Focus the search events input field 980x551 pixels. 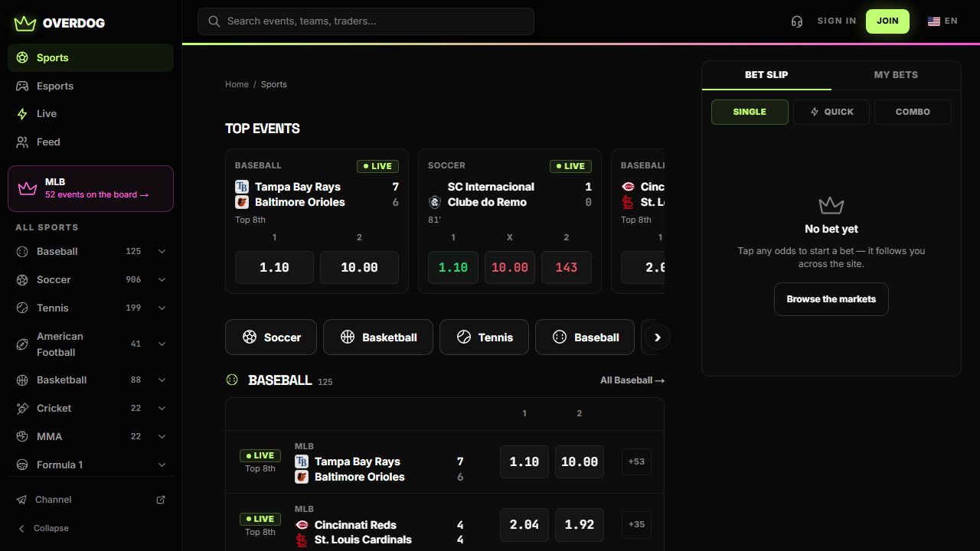(x=366, y=21)
